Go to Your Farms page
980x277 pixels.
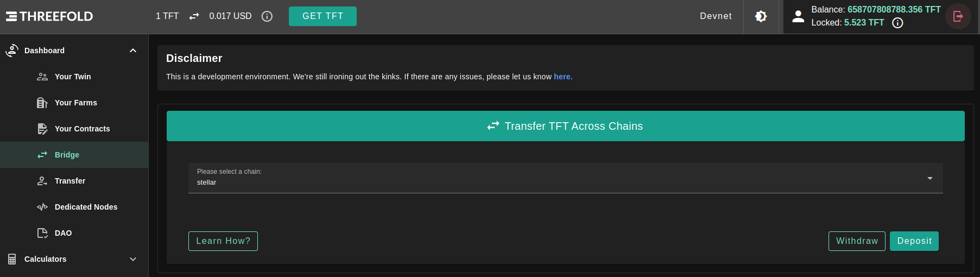(x=75, y=103)
